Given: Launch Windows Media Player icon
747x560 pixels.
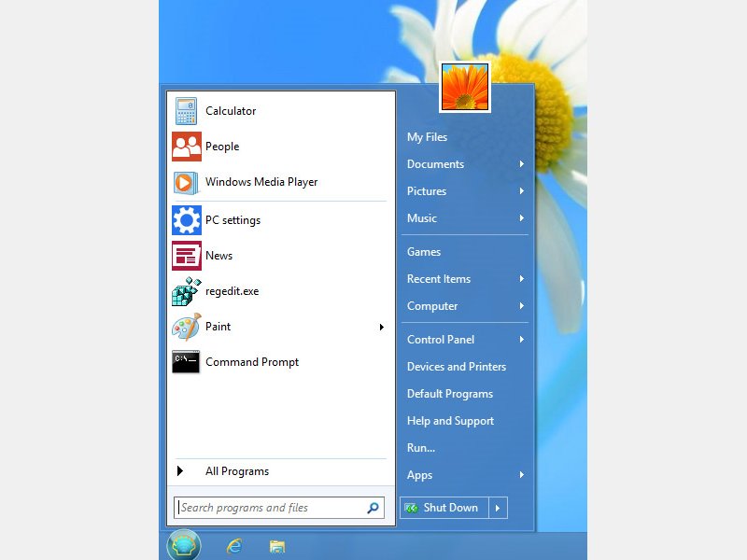Looking at the screenshot, I should tap(186, 182).
